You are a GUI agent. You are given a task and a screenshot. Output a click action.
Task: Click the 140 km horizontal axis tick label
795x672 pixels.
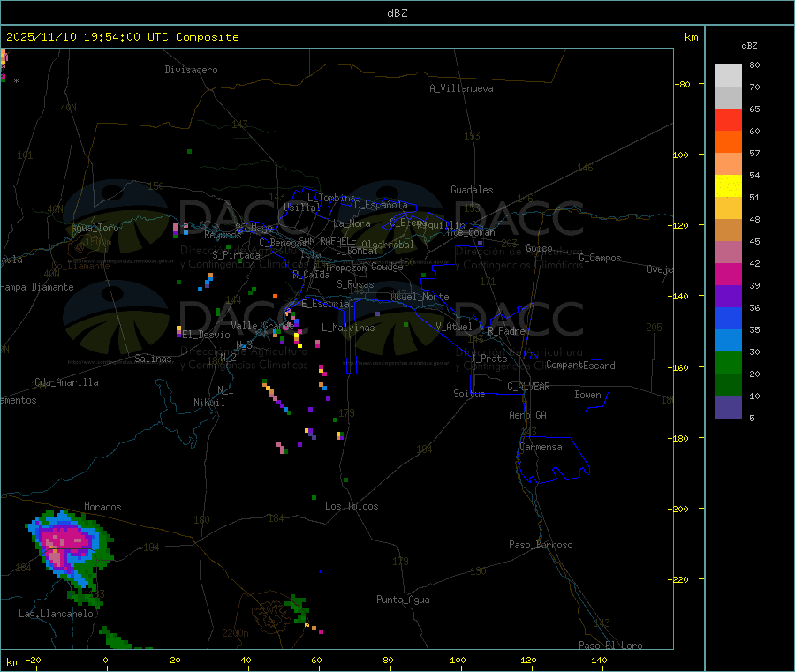point(599,660)
